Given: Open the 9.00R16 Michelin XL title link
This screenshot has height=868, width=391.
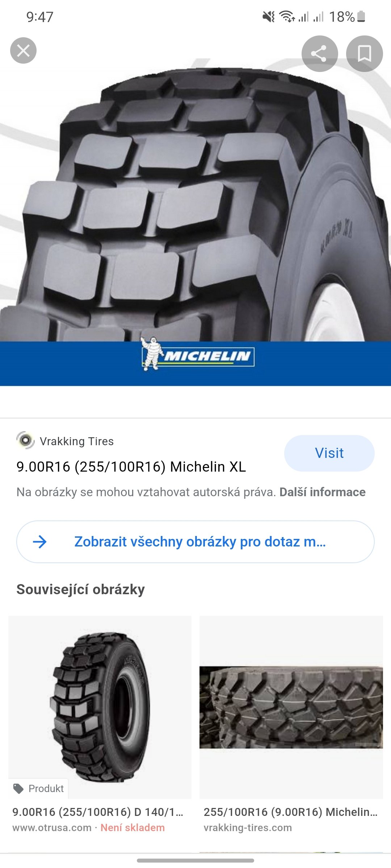Looking at the screenshot, I should [x=131, y=467].
